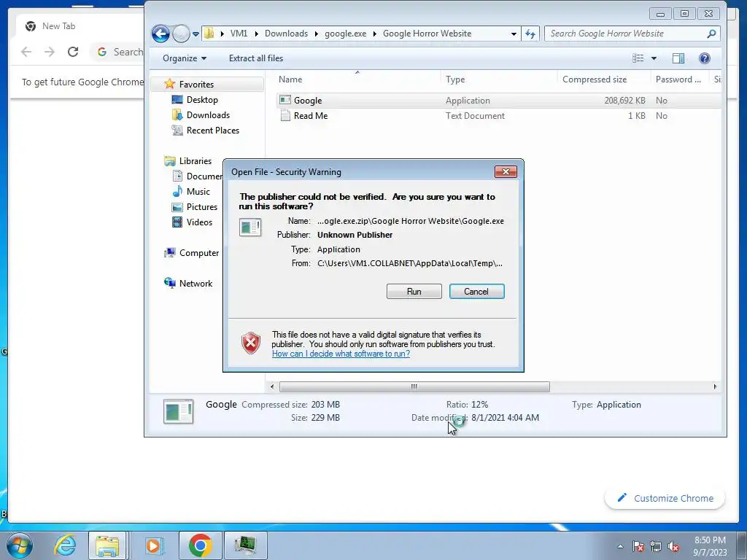Cancel the Open File security warning
The width and height of the screenshot is (747, 560).
pyautogui.click(x=476, y=292)
